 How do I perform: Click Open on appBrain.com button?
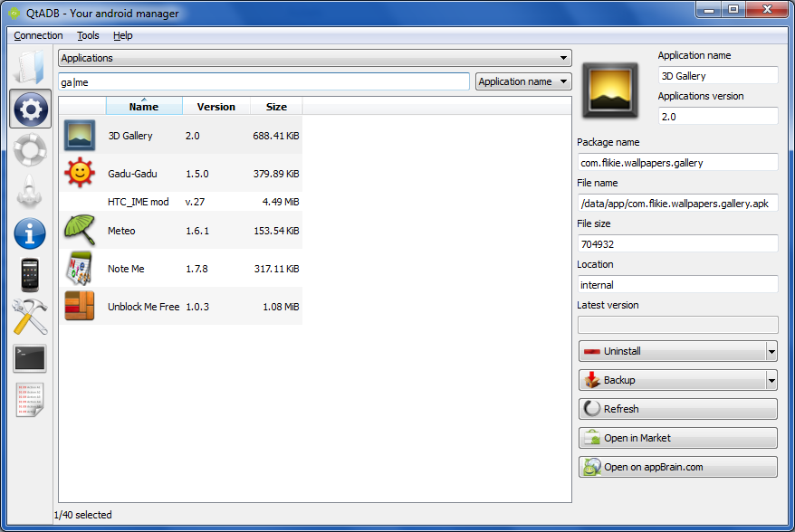[x=678, y=467]
